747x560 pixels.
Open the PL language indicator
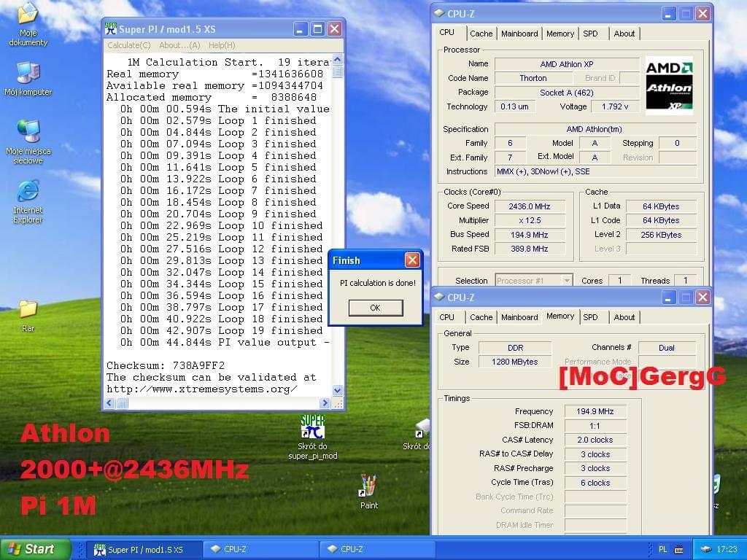tap(662, 550)
